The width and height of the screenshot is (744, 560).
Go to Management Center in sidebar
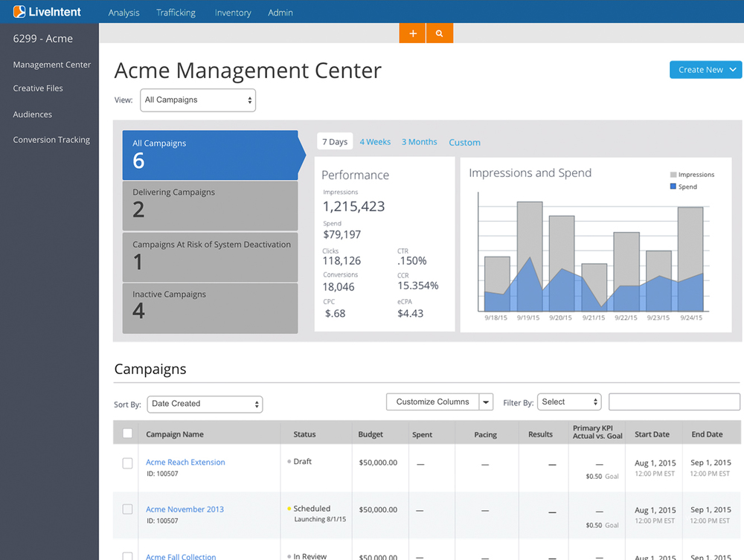52,65
